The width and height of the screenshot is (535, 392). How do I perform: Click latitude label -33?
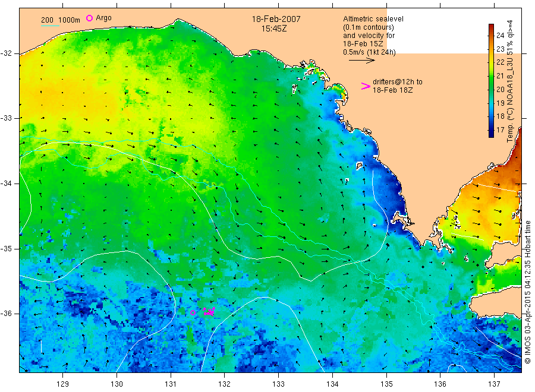(x=6, y=118)
